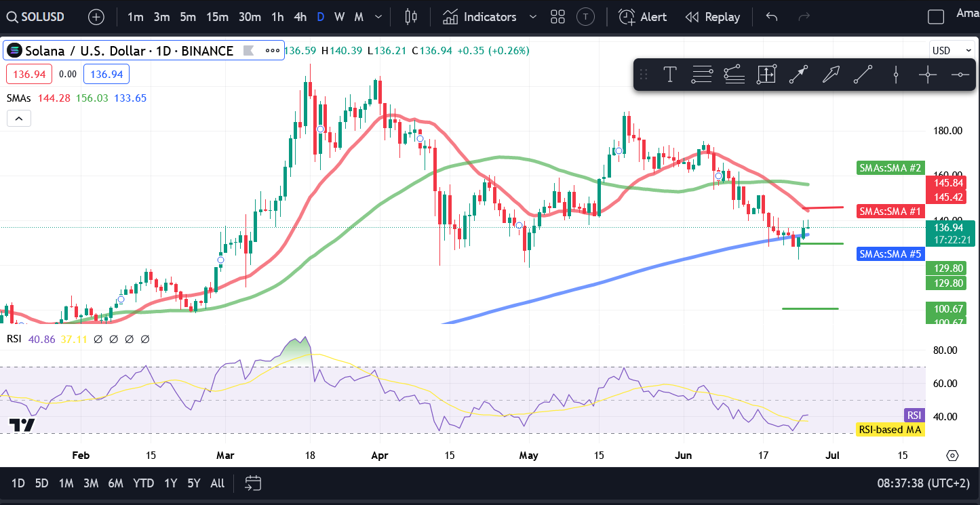Click the red 136.94 sell price button
Screen dimensions: 980x505
(x=28, y=75)
